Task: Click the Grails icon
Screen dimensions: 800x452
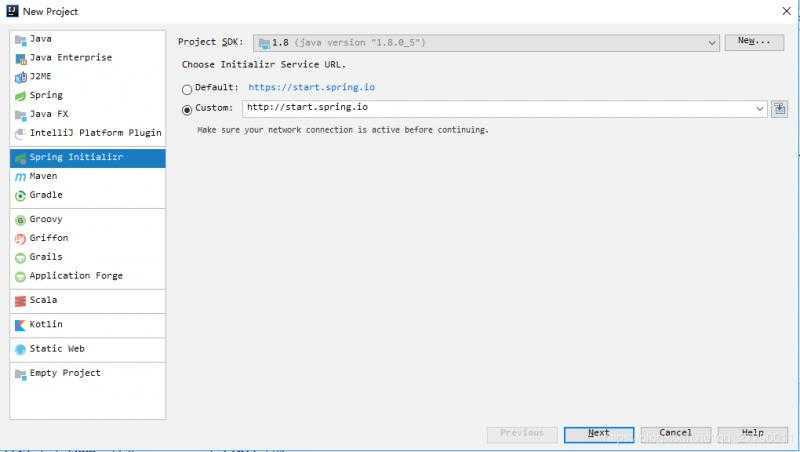Action: pyautogui.click(x=20, y=258)
